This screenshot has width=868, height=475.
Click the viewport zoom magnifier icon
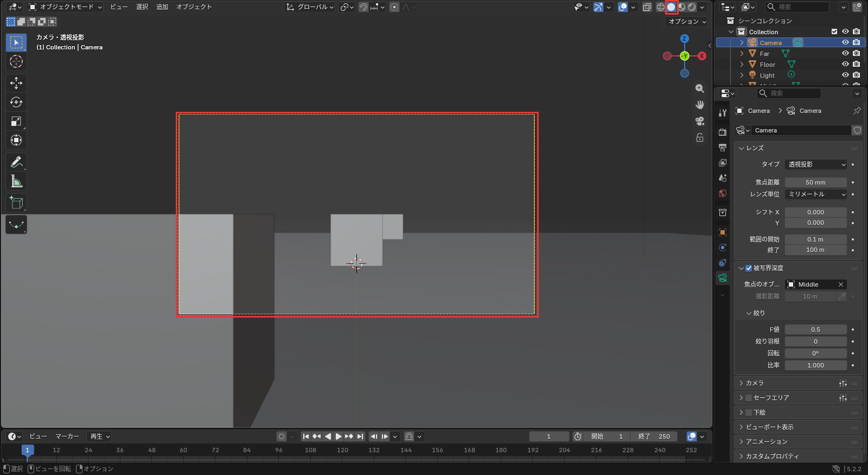700,88
